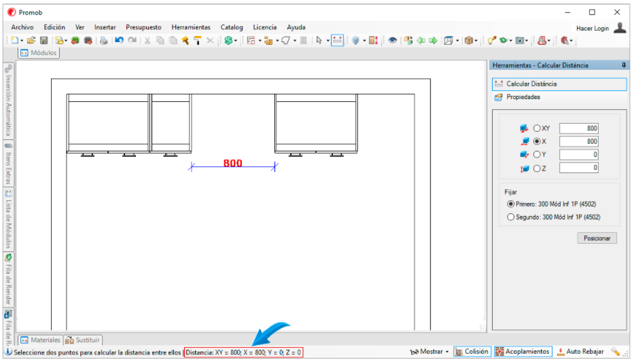Click the green dollar budget icon

click(228, 40)
